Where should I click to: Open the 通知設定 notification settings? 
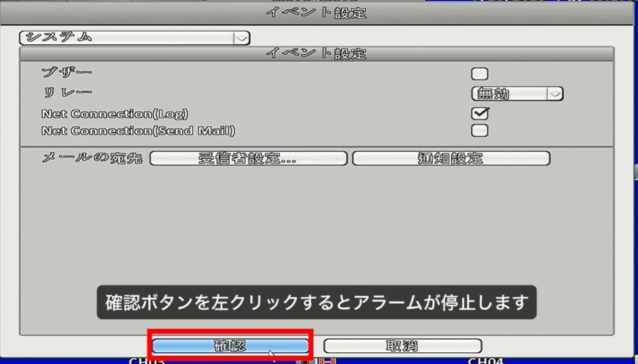[450, 158]
